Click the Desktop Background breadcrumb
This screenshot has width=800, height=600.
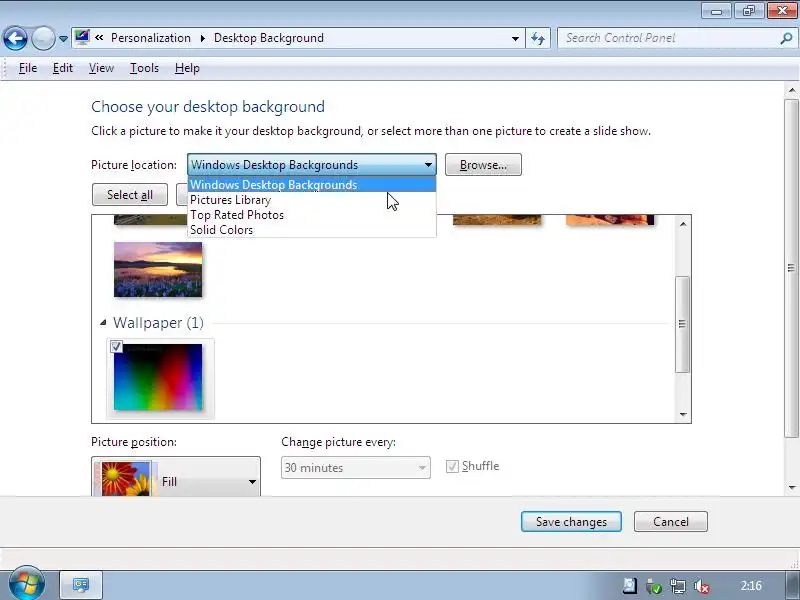click(268, 38)
